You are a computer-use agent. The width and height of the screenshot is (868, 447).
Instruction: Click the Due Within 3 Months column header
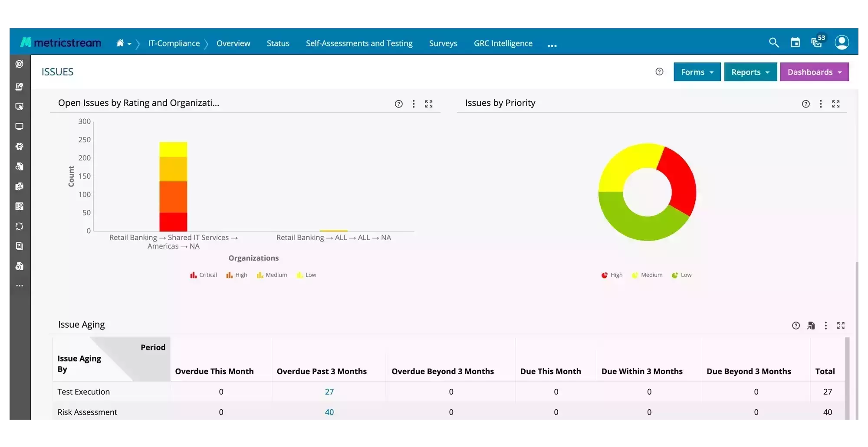coord(642,372)
